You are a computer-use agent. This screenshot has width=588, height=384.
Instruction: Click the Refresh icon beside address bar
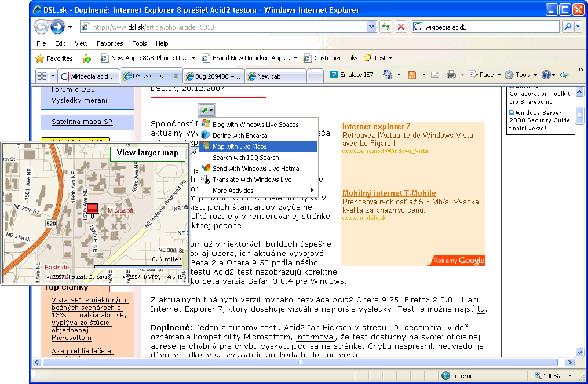(385, 27)
